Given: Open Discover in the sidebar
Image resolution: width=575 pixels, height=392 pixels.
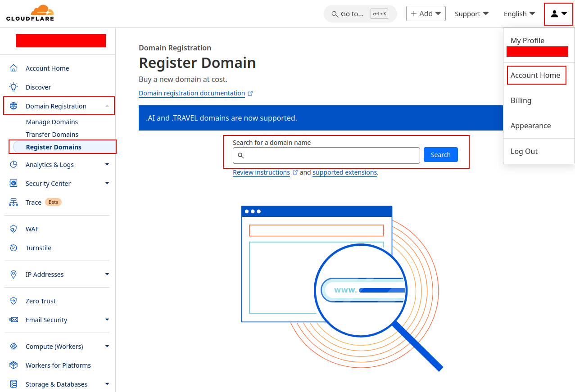Looking at the screenshot, I should click(38, 87).
